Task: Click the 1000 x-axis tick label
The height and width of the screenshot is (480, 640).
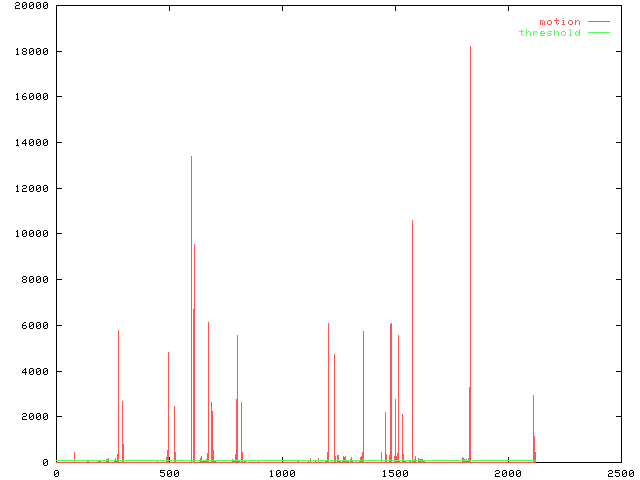Action: pyautogui.click(x=281, y=474)
